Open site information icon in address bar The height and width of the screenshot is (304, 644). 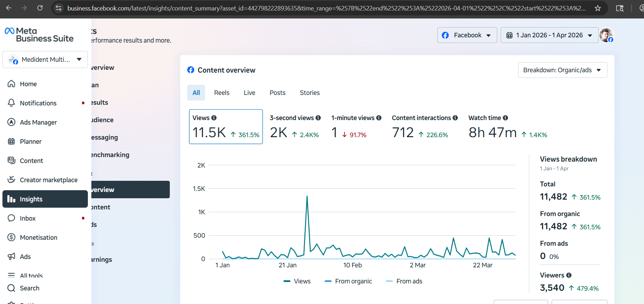point(59,8)
